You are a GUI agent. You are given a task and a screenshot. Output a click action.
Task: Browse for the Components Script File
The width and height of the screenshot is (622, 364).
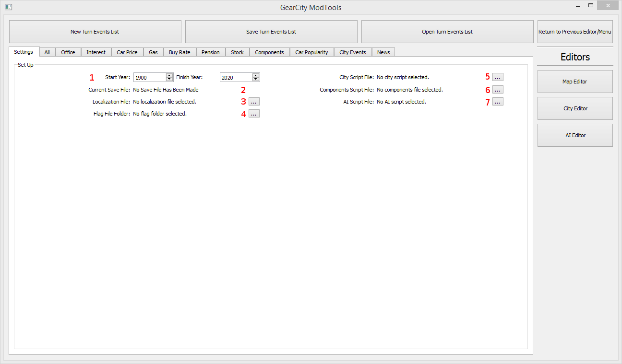(498, 90)
